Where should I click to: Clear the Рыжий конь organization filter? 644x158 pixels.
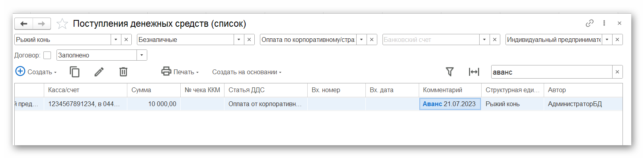pos(126,39)
